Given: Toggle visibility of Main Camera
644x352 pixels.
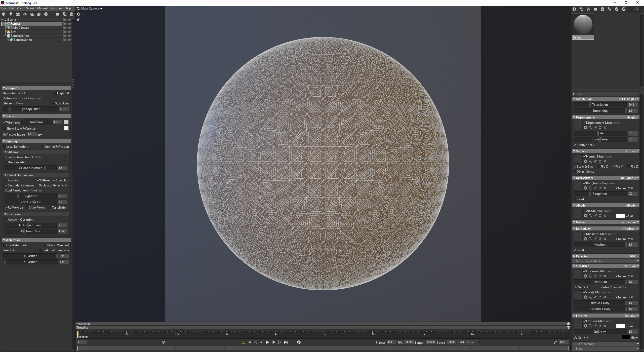Looking at the screenshot, I should pos(69,28).
